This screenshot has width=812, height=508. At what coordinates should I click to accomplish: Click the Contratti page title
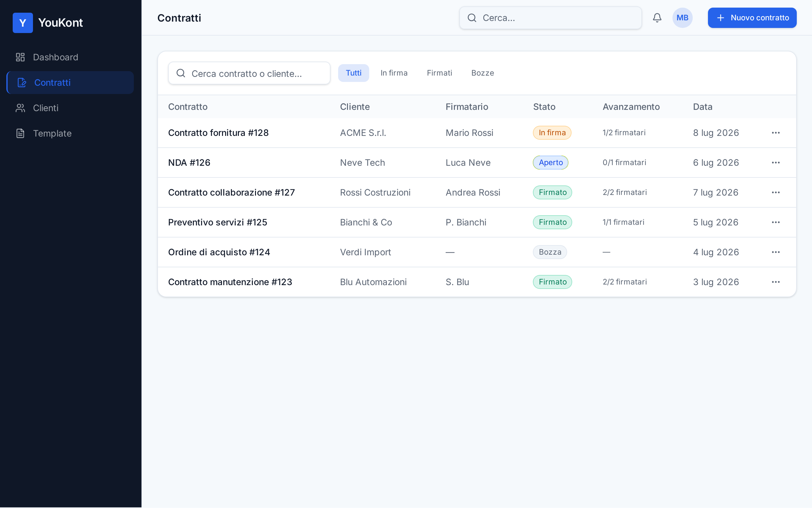point(179,18)
